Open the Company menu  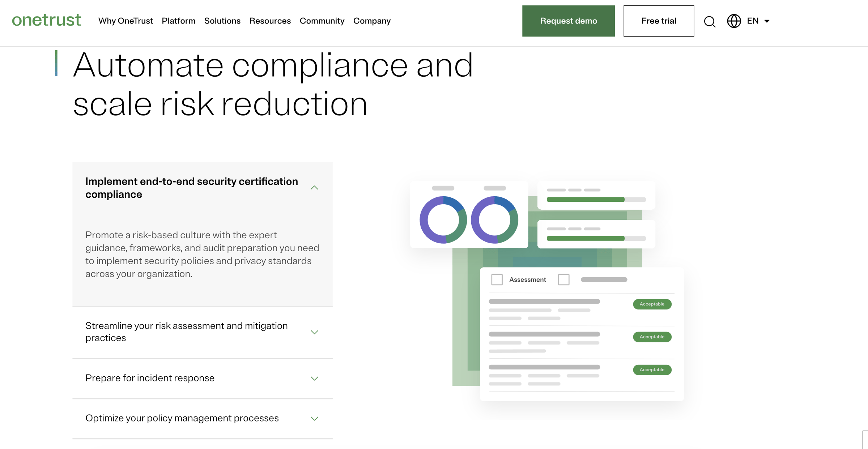coord(372,21)
